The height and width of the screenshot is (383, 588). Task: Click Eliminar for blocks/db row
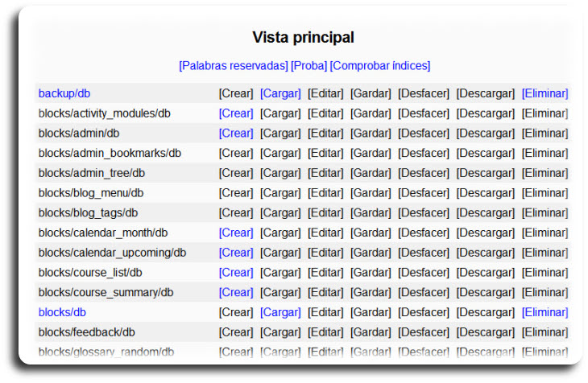pyautogui.click(x=545, y=312)
